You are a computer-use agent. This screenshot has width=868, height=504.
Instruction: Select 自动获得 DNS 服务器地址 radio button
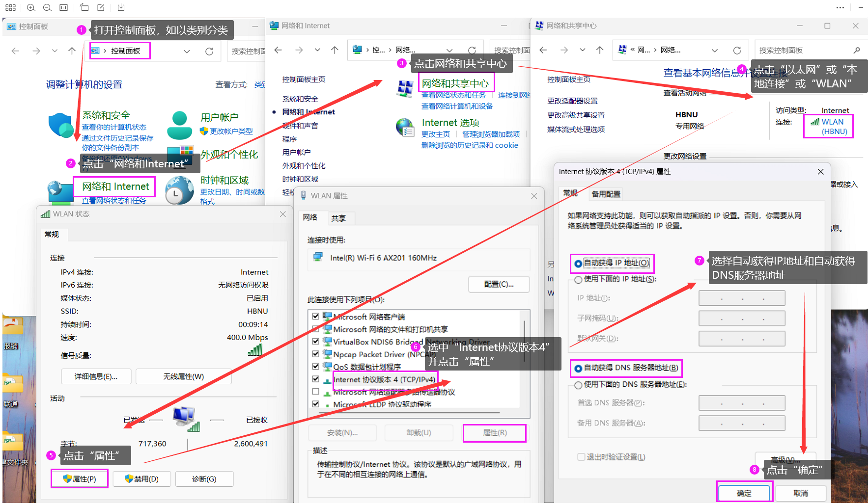pyautogui.click(x=578, y=368)
